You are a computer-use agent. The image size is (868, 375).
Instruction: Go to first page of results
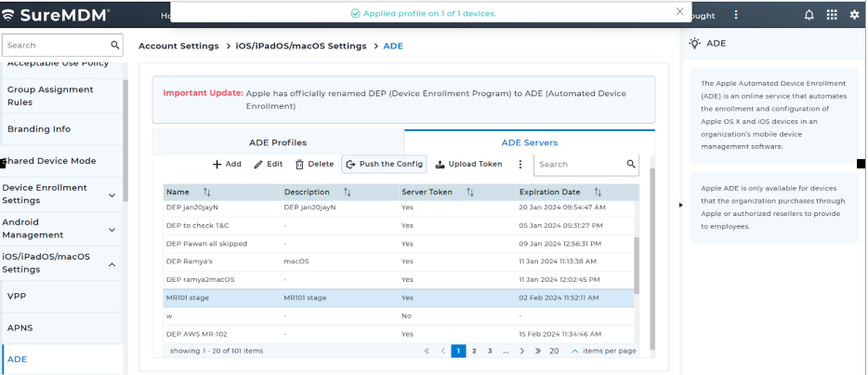pos(427,351)
